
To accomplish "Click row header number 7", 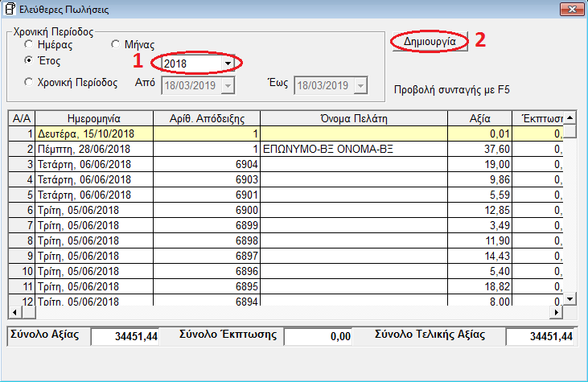I will pyautogui.click(x=22, y=225).
